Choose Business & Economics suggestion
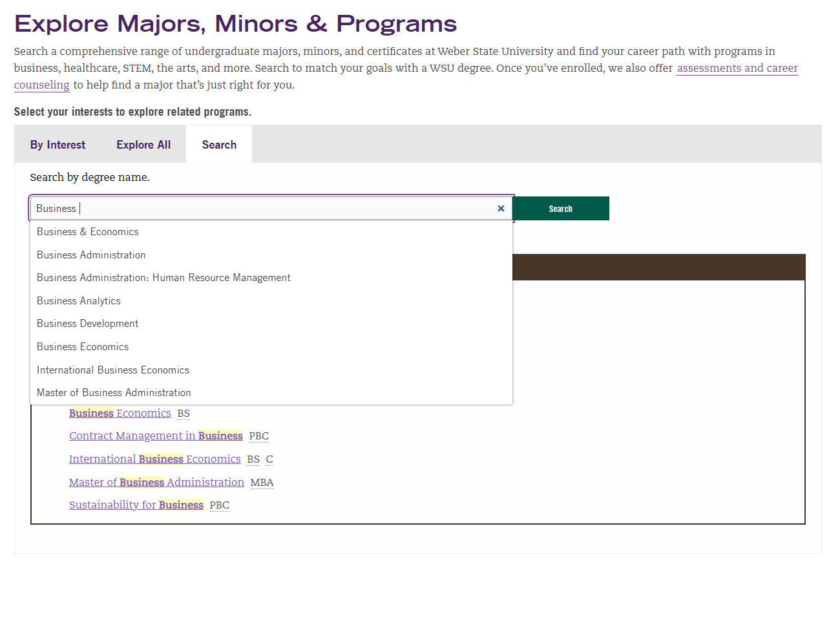 (x=271, y=232)
